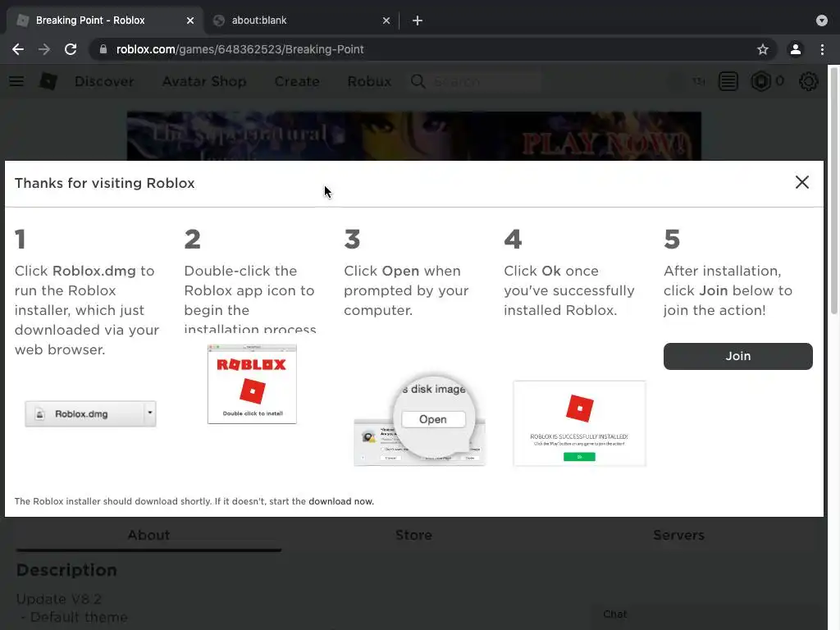Click the Roblox search field

(x=484, y=81)
